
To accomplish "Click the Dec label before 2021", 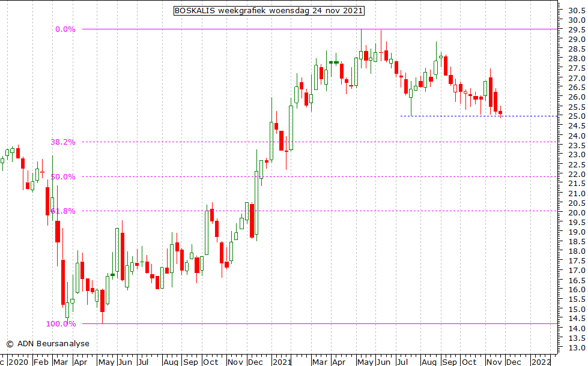I will coord(255,362).
